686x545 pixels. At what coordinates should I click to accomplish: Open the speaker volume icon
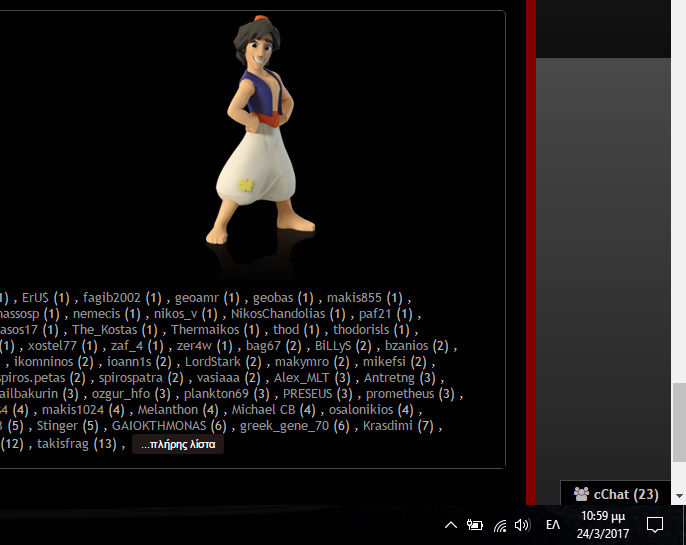coord(522,525)
